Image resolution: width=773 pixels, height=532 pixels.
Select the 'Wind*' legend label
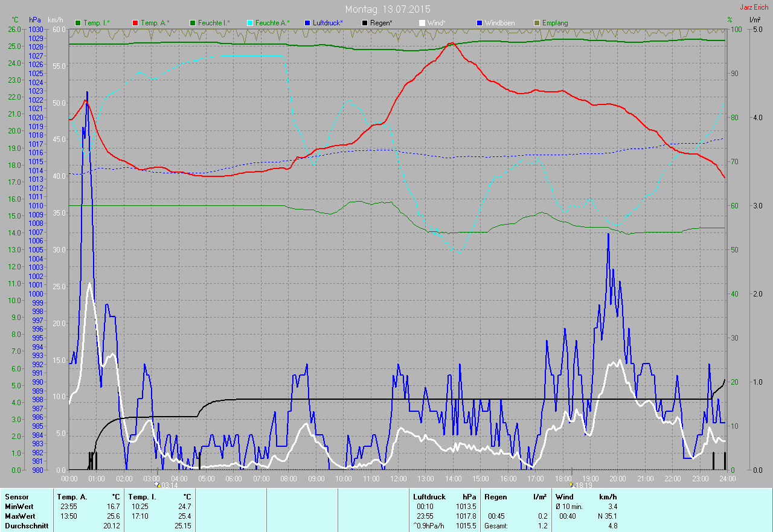point(437,23)
